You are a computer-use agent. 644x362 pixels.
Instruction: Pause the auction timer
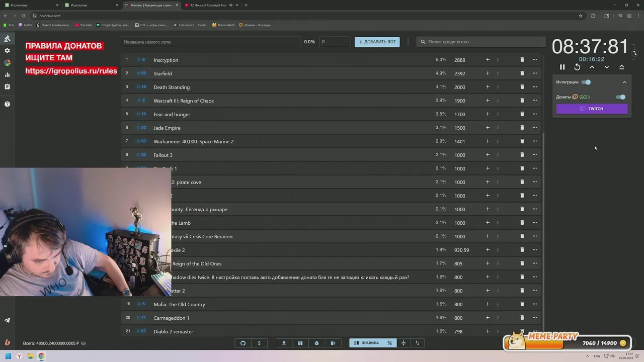point(562,67)
